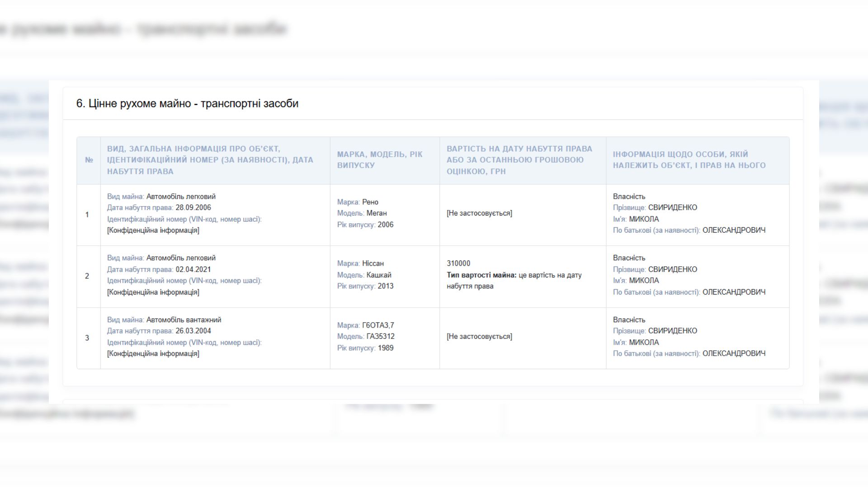Click 'Власність' in the third row
This screenshot has width=868, height=488.
coord(629,320)
